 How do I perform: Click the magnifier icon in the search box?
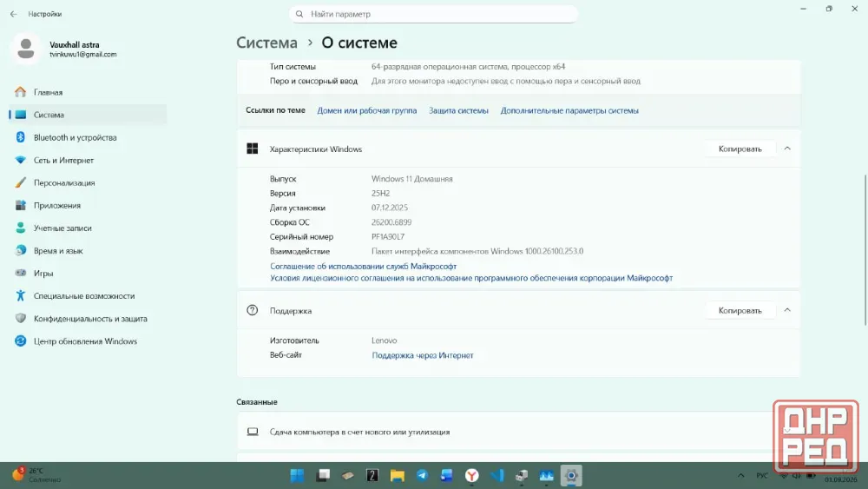click(x=299, y=14)
